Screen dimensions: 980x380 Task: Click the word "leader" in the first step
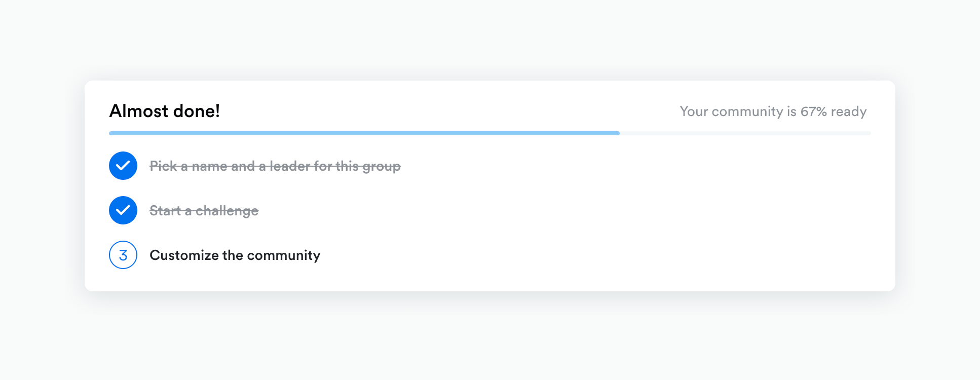[x=290, y=166]
